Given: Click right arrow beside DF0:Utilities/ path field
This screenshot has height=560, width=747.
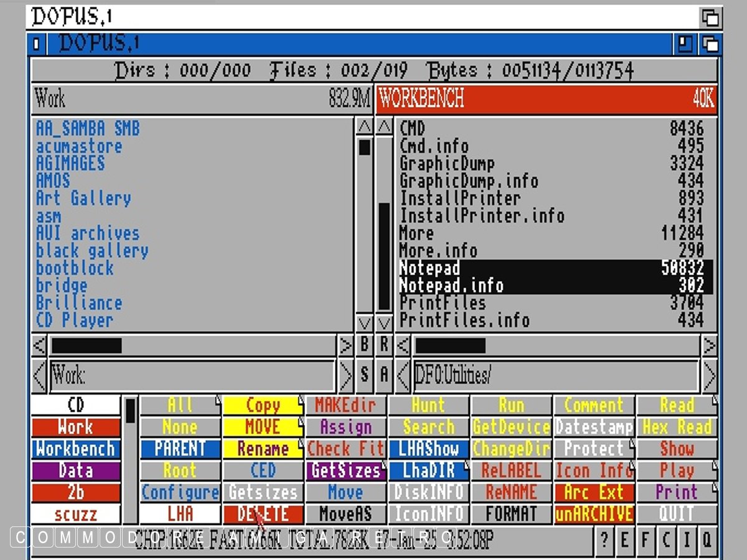Looking at the screenshot, I should click(x=709, y=375).
